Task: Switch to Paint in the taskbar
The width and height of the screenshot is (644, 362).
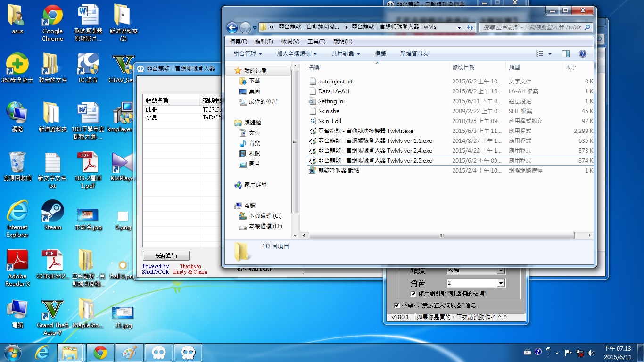Action: [129, 352]
